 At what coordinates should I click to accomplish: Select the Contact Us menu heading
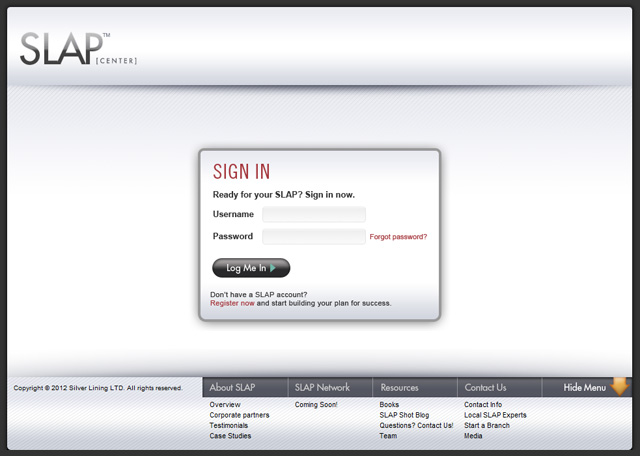[x=485, y=387]
